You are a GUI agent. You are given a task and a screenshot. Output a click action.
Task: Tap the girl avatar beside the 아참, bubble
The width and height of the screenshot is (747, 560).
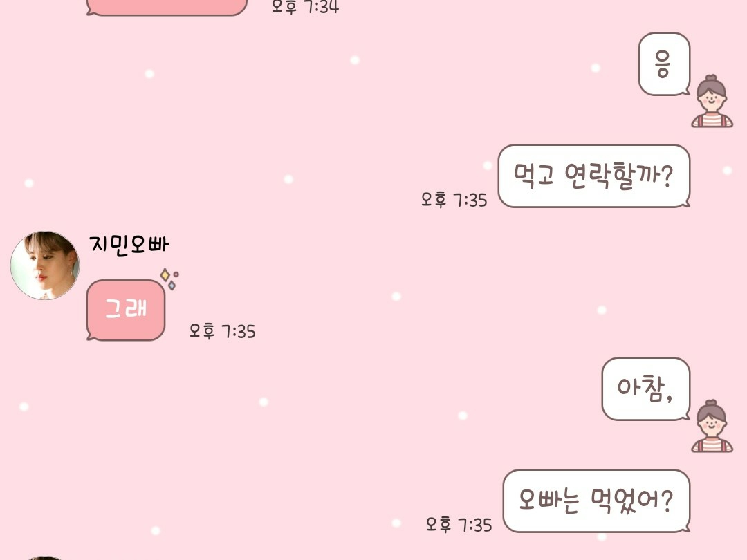click(712, 426)
